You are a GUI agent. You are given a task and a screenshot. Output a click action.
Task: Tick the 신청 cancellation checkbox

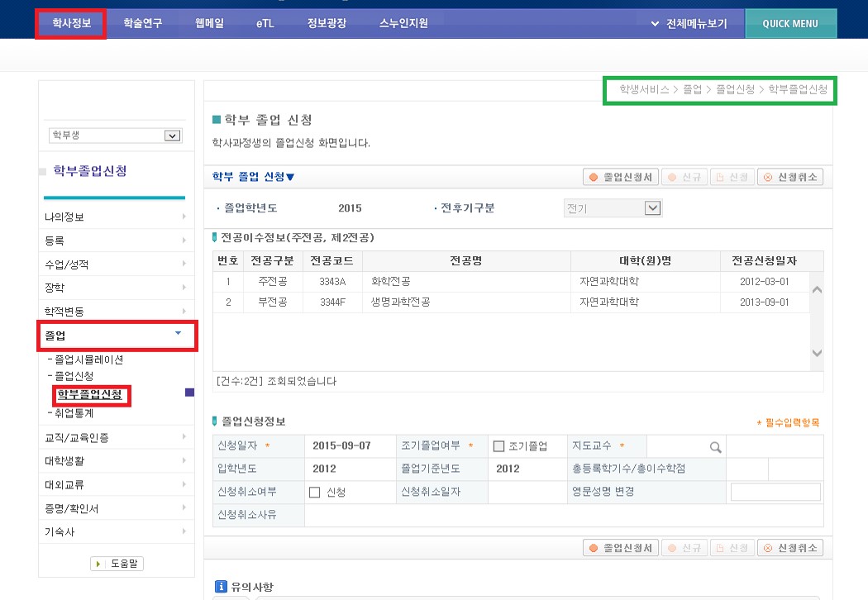click(314, 493)
